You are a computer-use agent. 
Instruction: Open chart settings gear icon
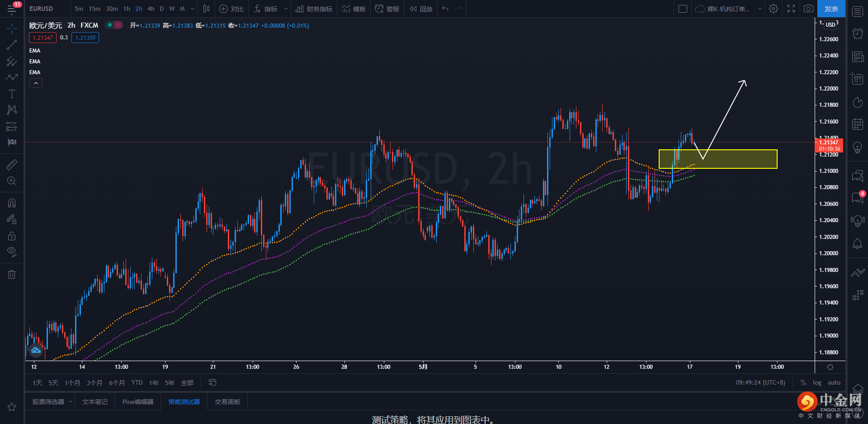tap(774, 9)
